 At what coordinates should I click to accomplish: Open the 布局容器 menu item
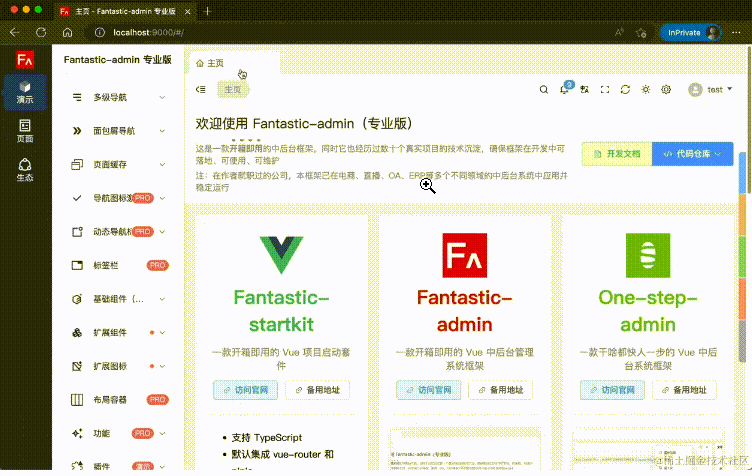pyautogui.click(x=118, y=400)
